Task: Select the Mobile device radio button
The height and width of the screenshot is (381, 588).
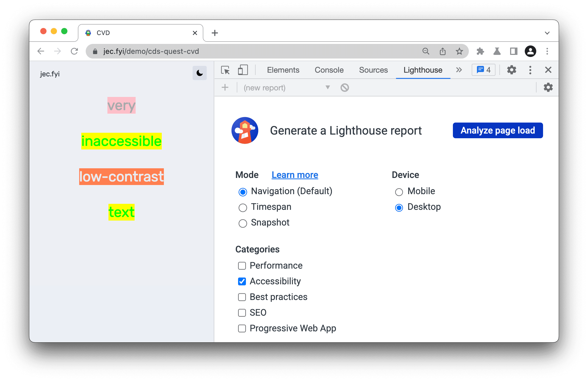Action: [399, 192]
